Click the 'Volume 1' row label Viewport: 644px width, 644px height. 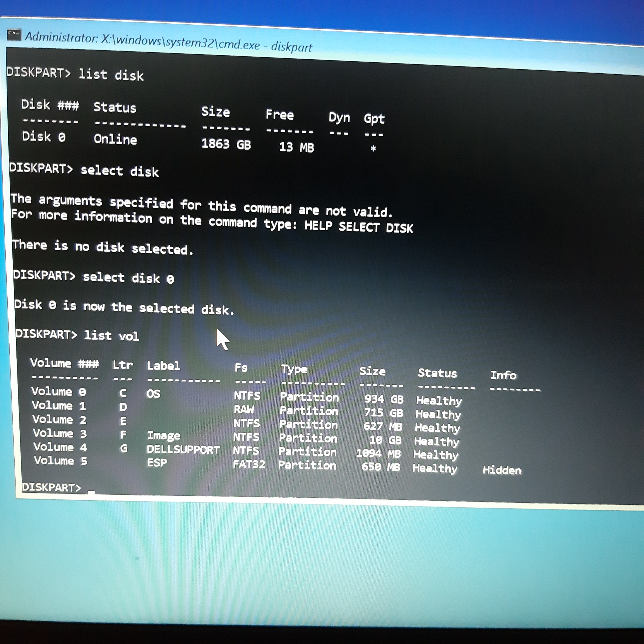click(59, 406)
